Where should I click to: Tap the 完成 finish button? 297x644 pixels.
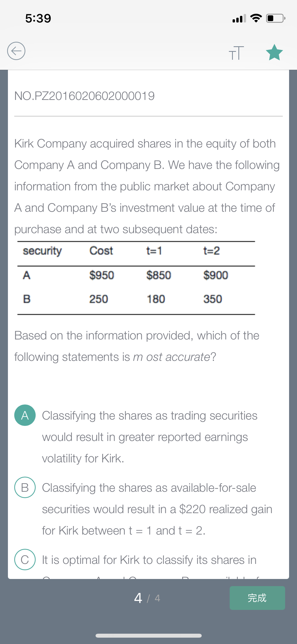[257, 598]
